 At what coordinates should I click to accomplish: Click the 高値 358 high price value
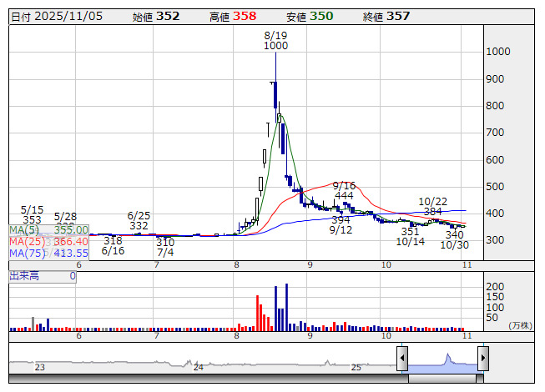pos(244,16)
